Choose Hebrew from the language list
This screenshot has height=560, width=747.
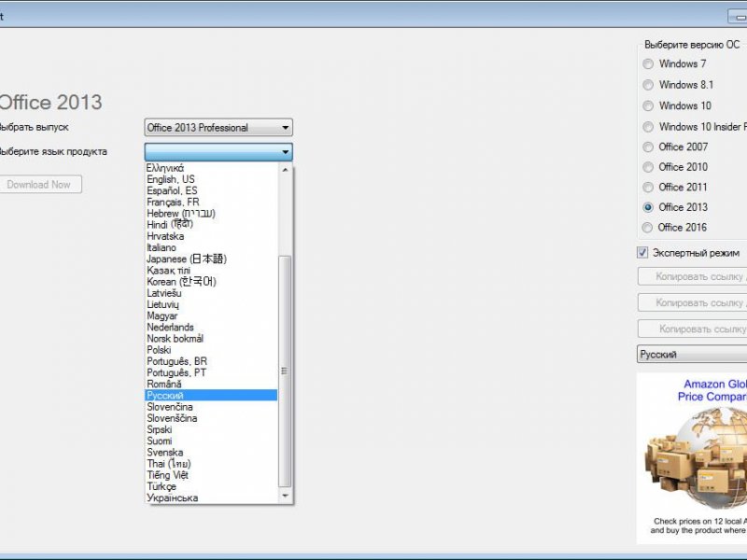point(211,214)
